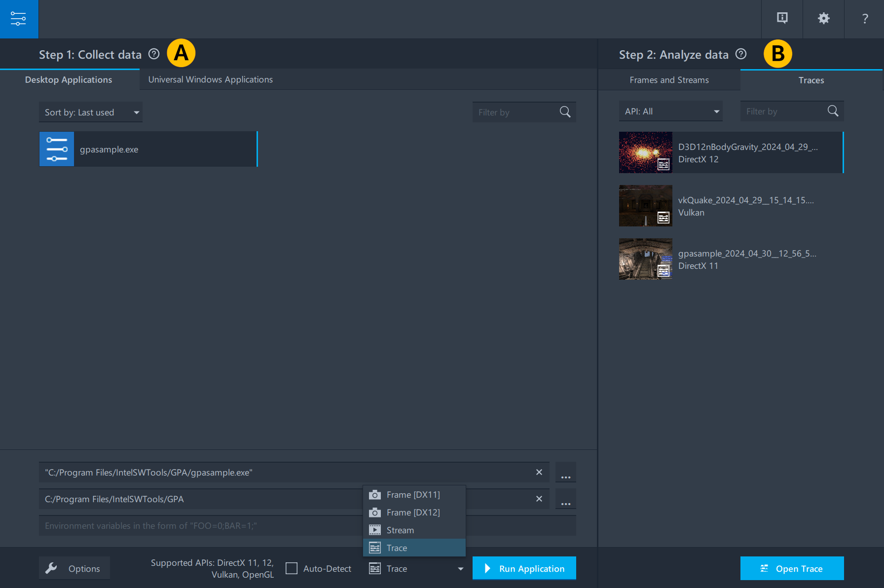The image size is (884, 588).
Task: Expand the Sort by: Last used dropdown
Action: [91, 112]
